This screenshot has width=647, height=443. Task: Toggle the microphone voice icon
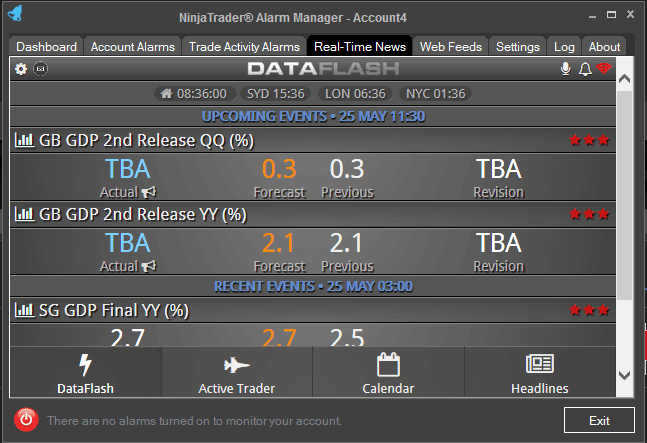click(565, 69)
